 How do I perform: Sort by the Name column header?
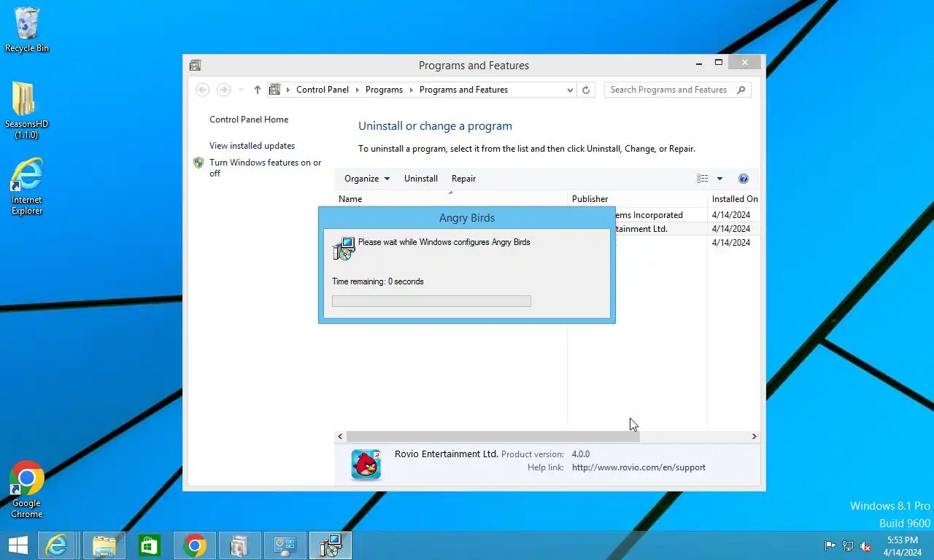point(451,198)
